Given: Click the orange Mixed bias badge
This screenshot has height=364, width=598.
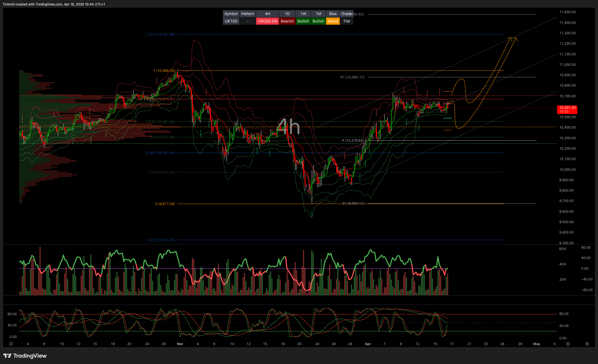Looking at the screenshot, I should pyautogui.click(x=333, y=21).
